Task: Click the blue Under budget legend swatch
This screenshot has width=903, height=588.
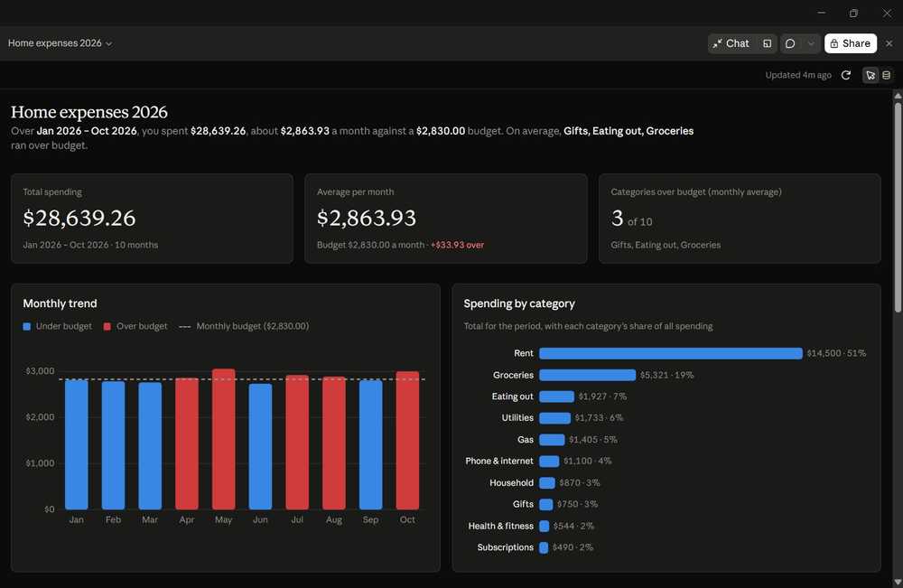Action: pos(26,327)
